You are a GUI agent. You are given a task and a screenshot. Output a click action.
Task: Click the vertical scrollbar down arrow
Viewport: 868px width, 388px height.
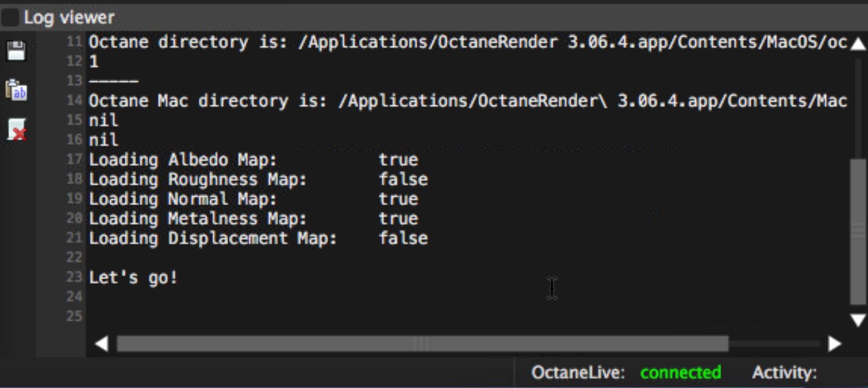coord(858,320)
